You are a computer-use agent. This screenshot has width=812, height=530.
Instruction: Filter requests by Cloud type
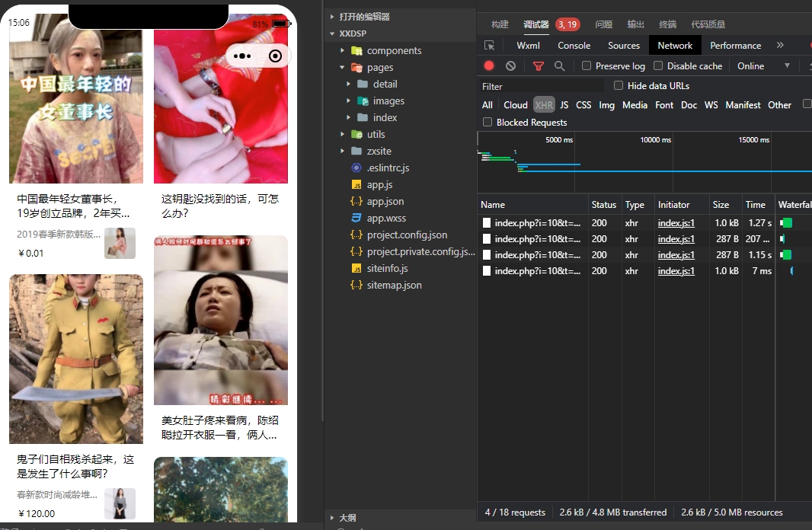point(515,105)
